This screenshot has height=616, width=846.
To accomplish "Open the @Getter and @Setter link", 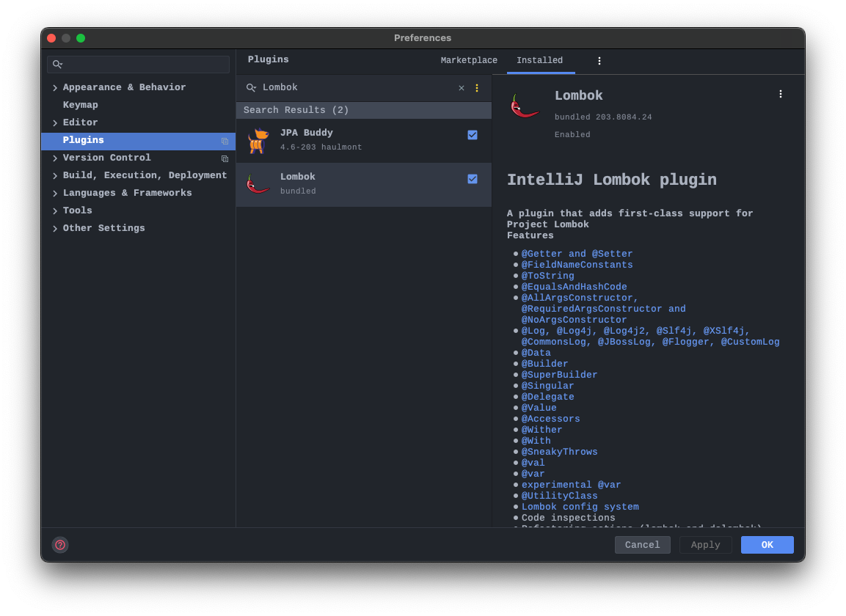I will tap(577, 254).
